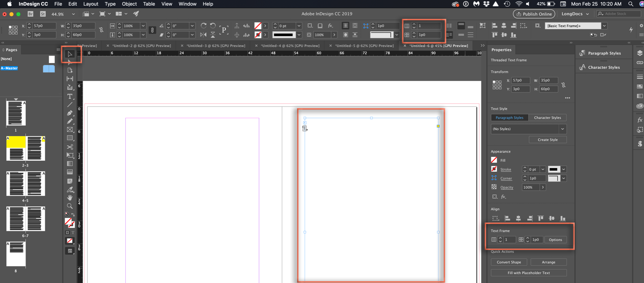Open the Layout menu
644x283 pixels.
(x=91, y=4)
